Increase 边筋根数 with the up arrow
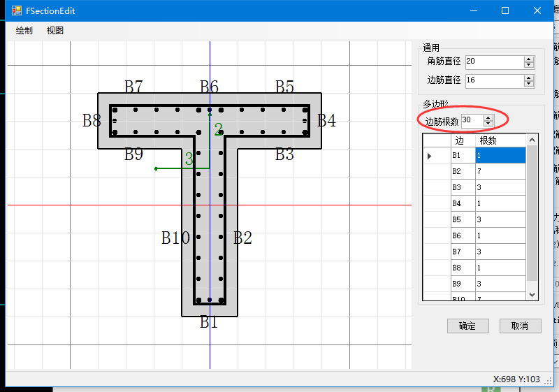 [488, 118]
